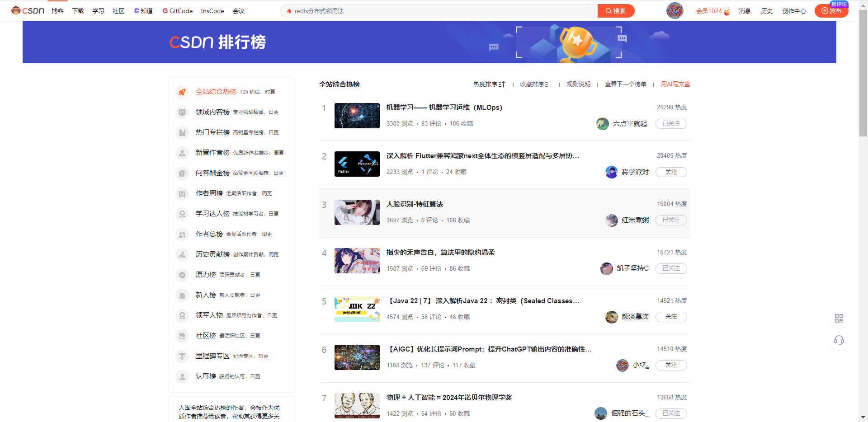The height and width of the screenshot is (422, 868).
Task: Click the 新晋作者榜 sidebar icon
Action: click(x=182, y=153)
